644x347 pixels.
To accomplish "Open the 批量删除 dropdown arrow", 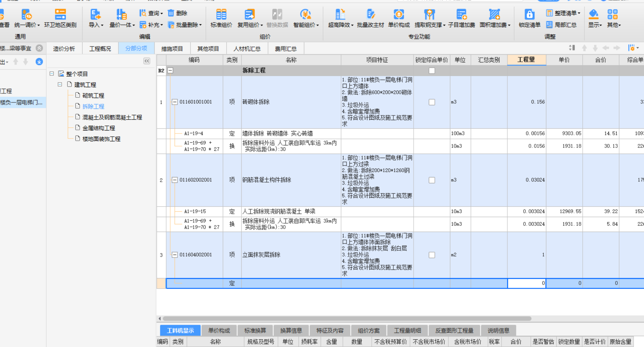I will (x=200, y=25).
